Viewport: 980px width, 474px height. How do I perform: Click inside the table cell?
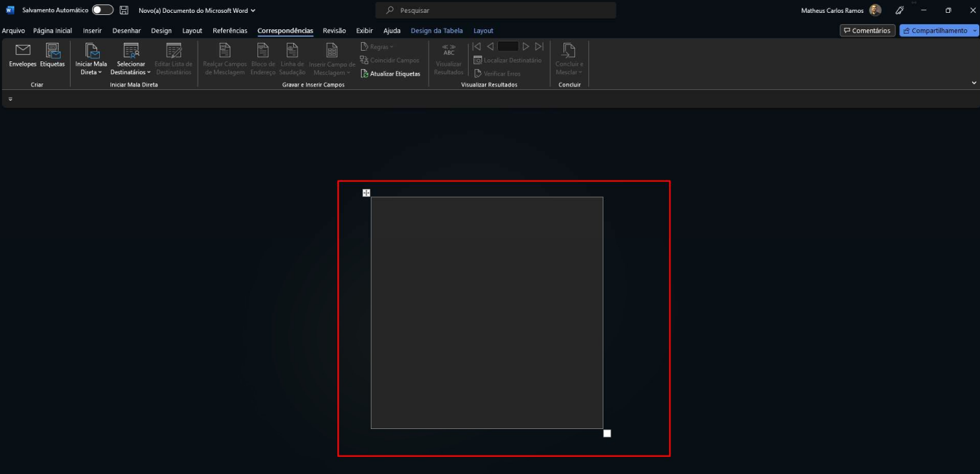pyautogui.click(x=487, y=313)
